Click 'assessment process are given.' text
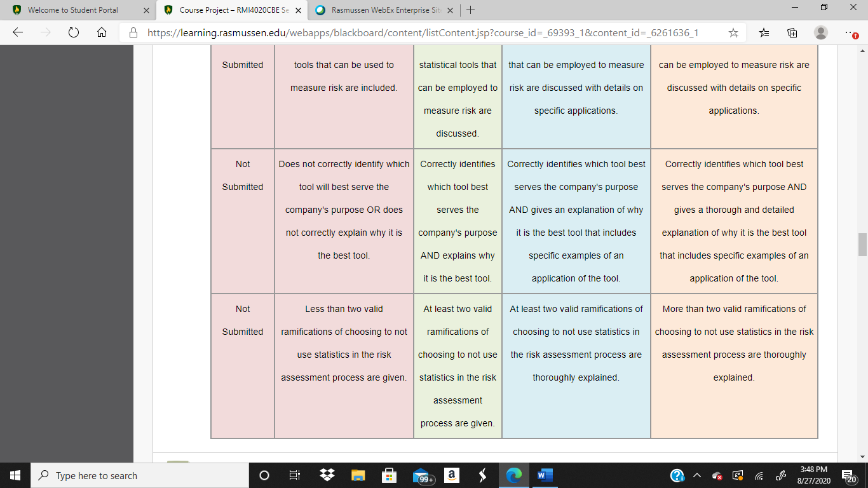The height and width of the screenshot is (488, 868). pos(344,377)
